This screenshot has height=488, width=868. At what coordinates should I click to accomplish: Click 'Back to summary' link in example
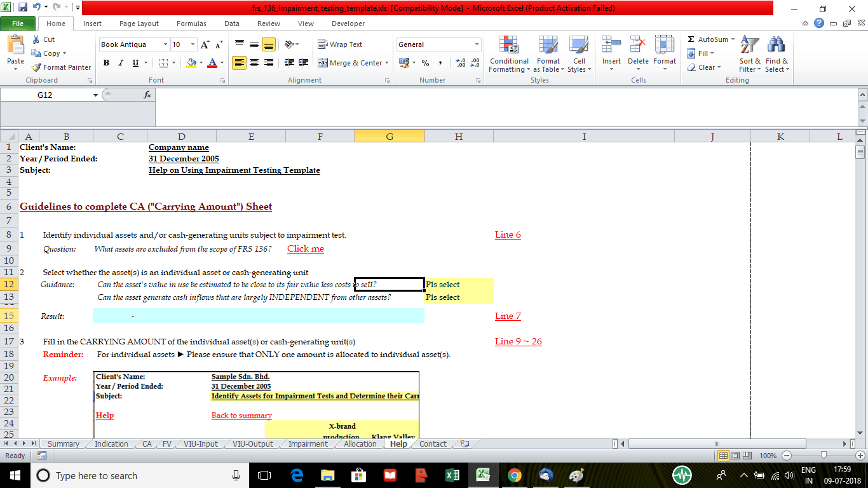point(241,416)
